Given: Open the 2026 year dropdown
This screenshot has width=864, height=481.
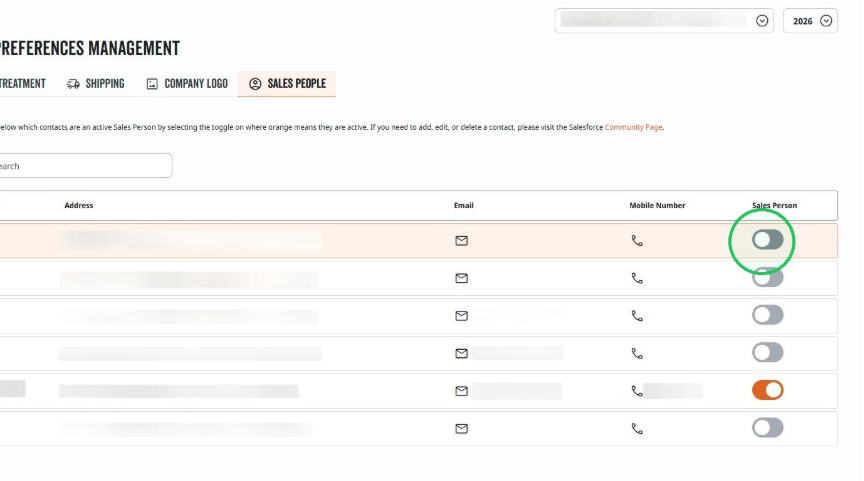Looking at the screenshot, I should point(810,21).
